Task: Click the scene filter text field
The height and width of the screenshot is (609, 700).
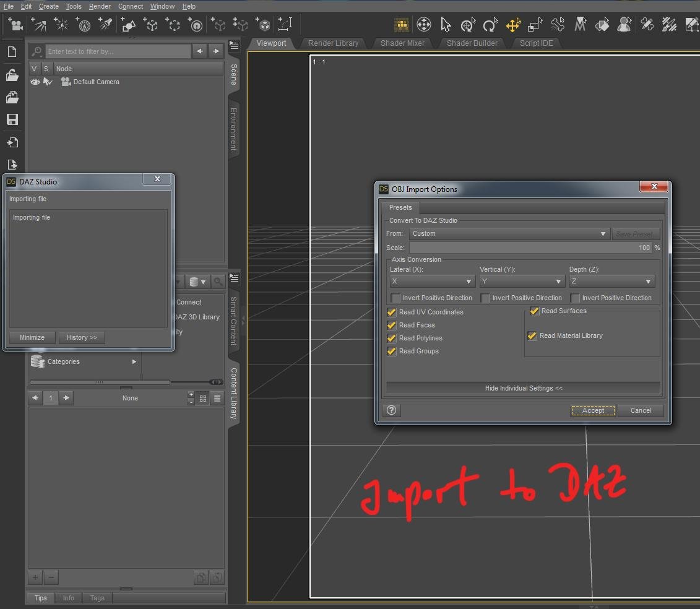Action: click(x=118, y=51)
